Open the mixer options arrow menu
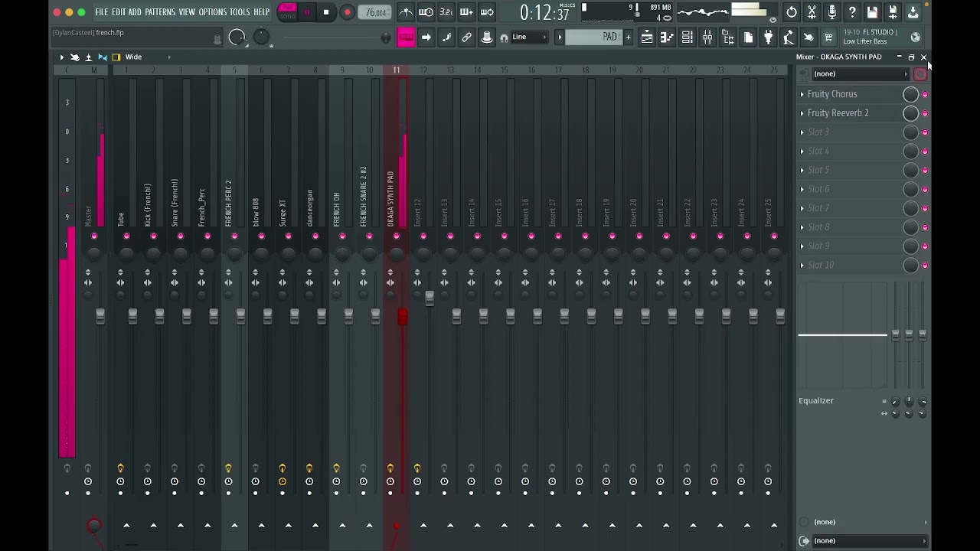The width and height of the screenshot is (980, 551). click(62, 57)
